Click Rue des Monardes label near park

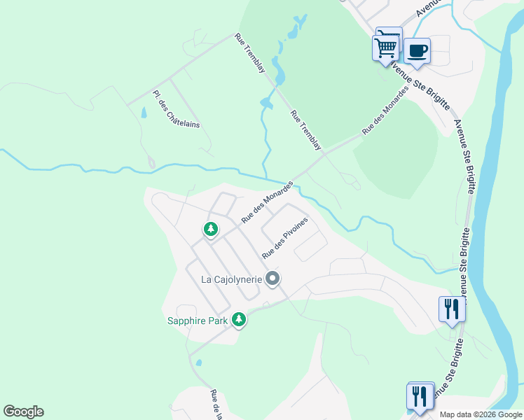[267, 202]
